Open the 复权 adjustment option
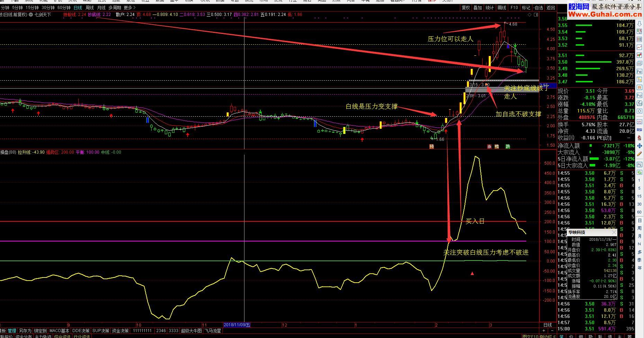The image size is (644, 338). [x=466, y=8]
